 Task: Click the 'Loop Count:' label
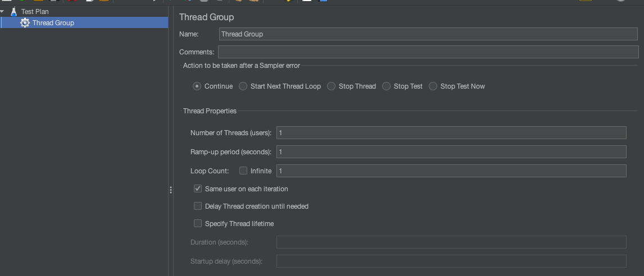tap(210, 171)
